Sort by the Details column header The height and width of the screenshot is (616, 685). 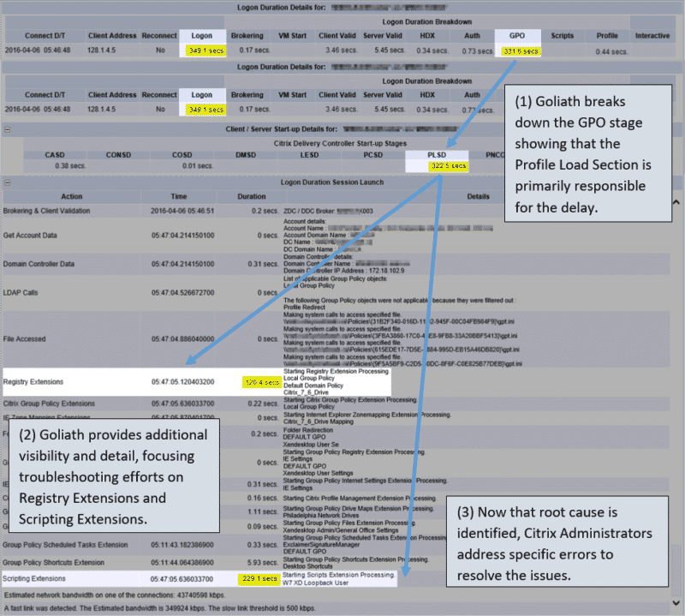pos(478,196)
